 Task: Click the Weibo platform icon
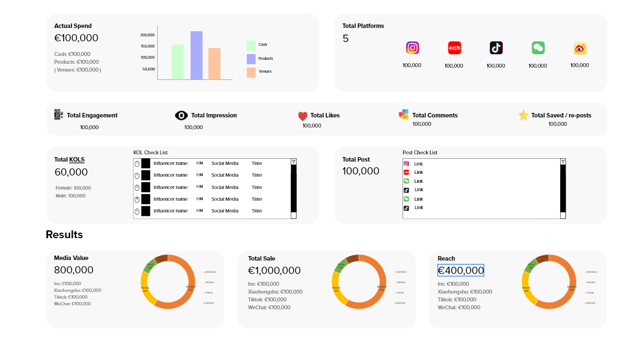click(x=580, y=48)
